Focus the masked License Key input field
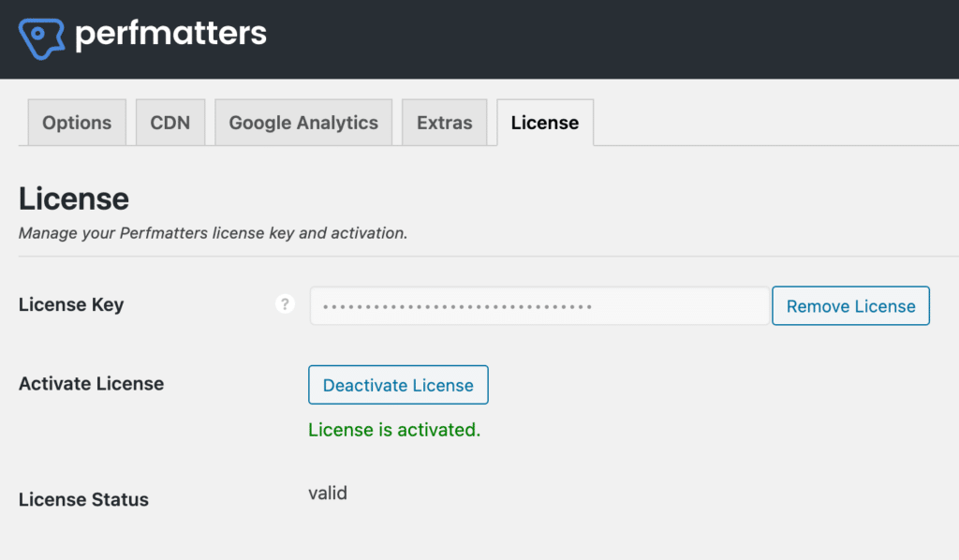This screenshot has width=959, height=560. pyautogui.click(x=539, y=305)
